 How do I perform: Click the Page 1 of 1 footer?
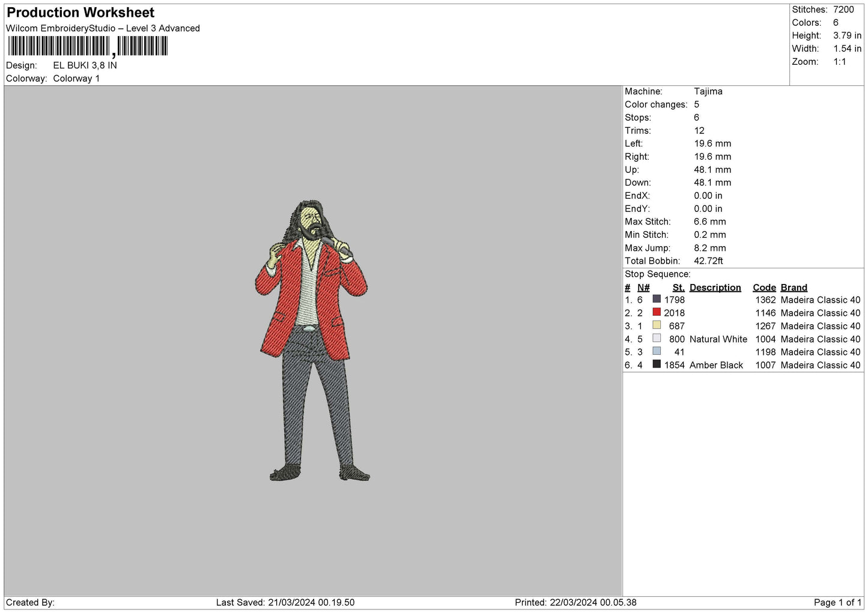(x=838, y=602)
